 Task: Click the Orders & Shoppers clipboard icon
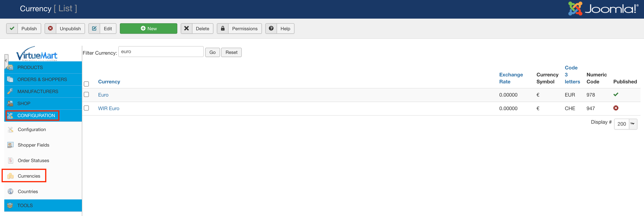tap(10, 79)
